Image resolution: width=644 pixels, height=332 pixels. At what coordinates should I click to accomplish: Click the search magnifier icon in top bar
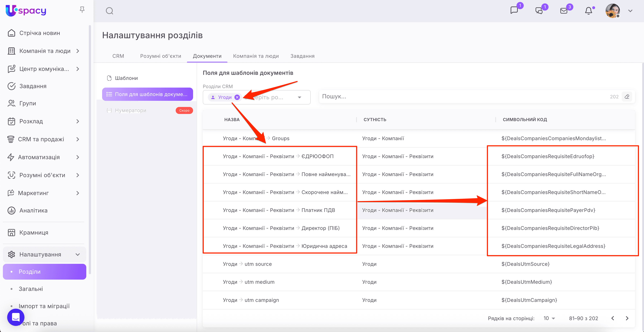[109, 11]
